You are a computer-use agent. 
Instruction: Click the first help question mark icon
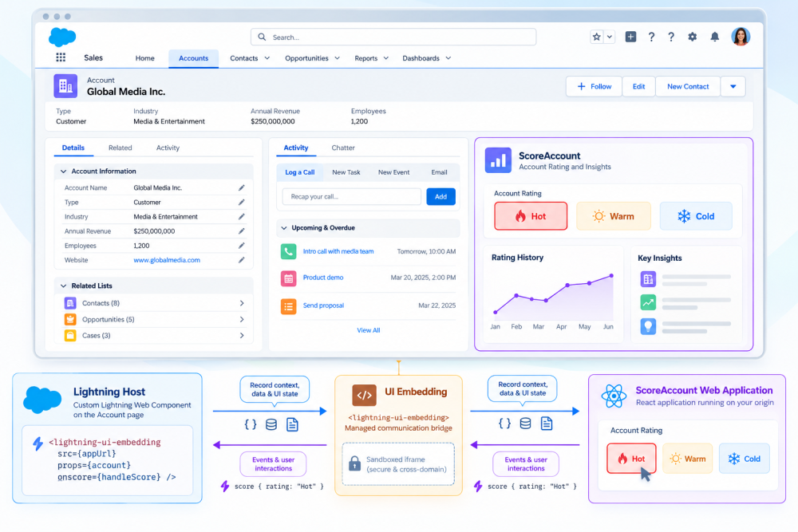coord(651,37)
